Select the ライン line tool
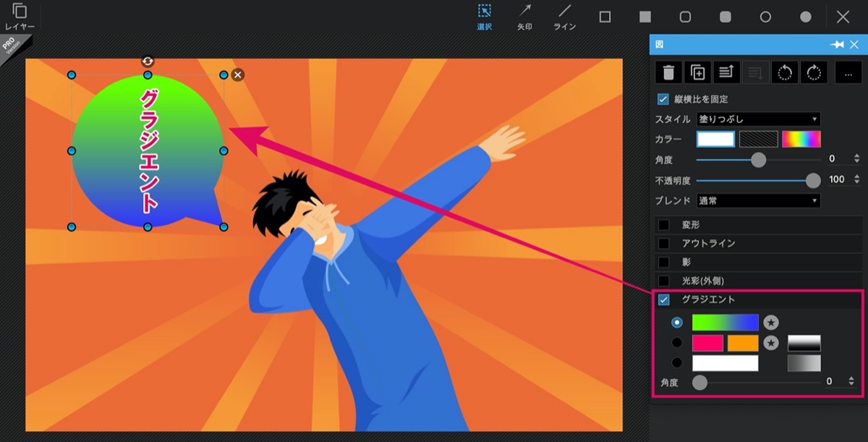Viewport: 868px width, 442px height. point(565,17)
